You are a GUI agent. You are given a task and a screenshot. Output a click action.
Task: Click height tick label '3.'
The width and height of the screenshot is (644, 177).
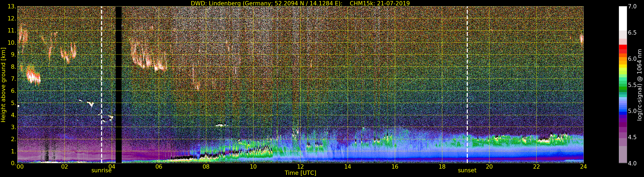pos(13,127)
